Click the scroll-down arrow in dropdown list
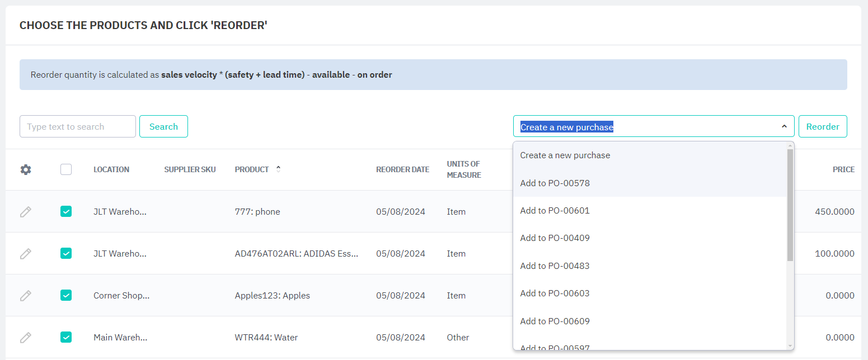 (790, 346)
